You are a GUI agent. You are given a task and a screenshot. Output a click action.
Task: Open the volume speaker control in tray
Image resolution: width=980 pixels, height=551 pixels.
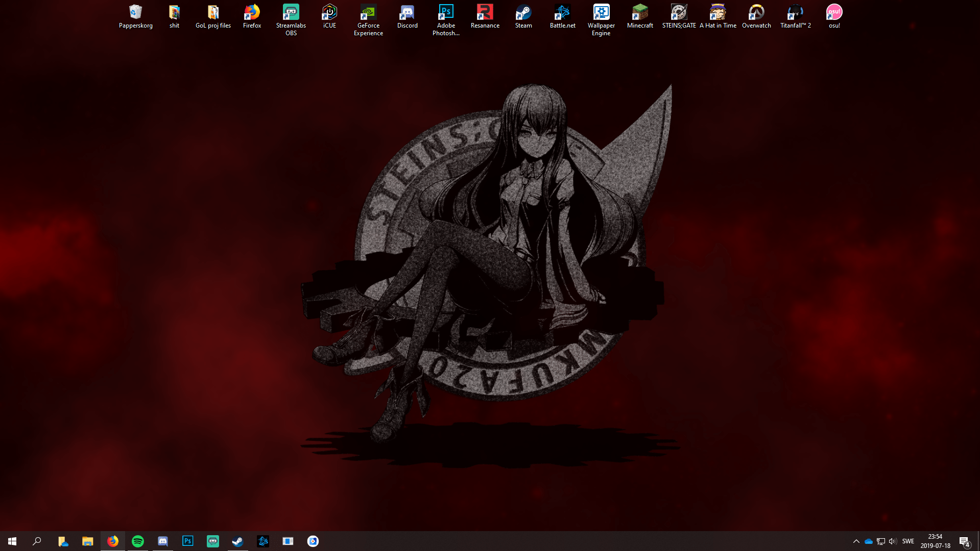point(893,541)
